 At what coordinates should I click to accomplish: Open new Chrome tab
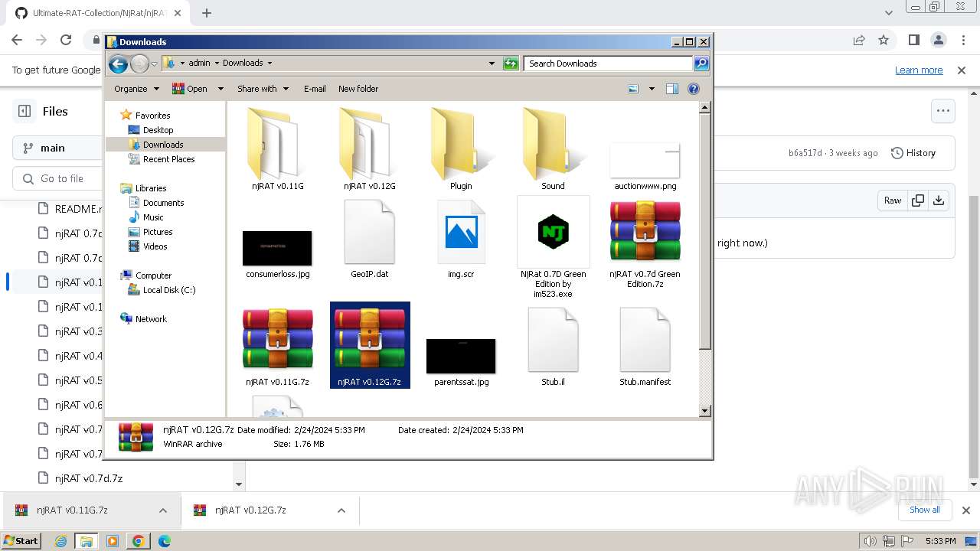click(x=207, y=13)
